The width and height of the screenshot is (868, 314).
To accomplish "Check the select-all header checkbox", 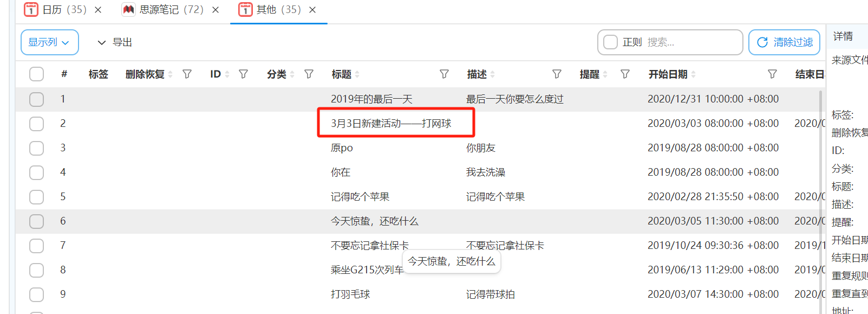I will tap(37, 74).
